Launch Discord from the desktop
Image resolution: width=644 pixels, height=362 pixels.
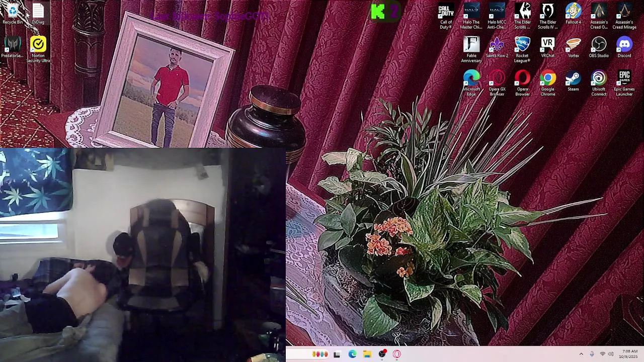624,47
